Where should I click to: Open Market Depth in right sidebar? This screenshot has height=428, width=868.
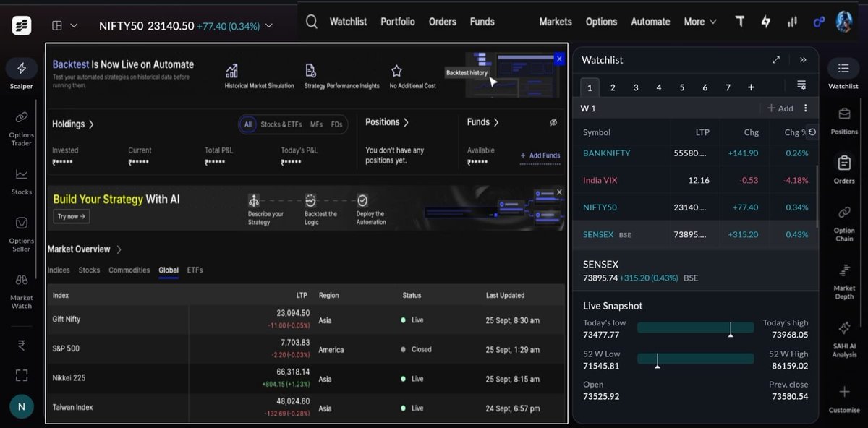(844, 281)
